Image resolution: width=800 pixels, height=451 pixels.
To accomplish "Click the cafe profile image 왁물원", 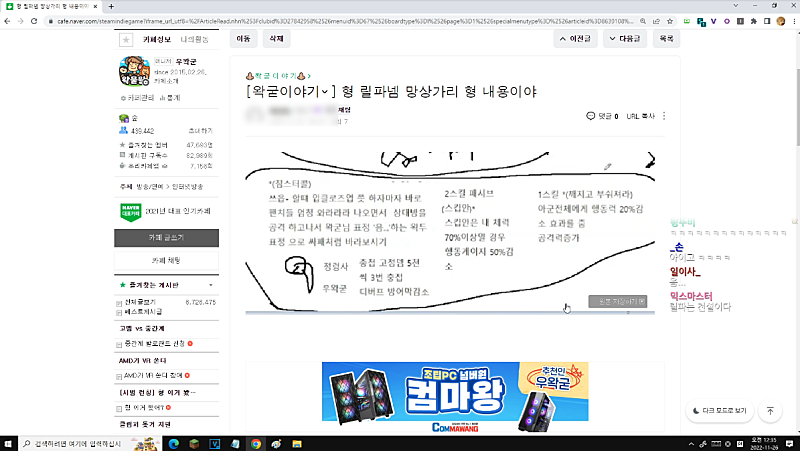I will [x=134, y=71].
